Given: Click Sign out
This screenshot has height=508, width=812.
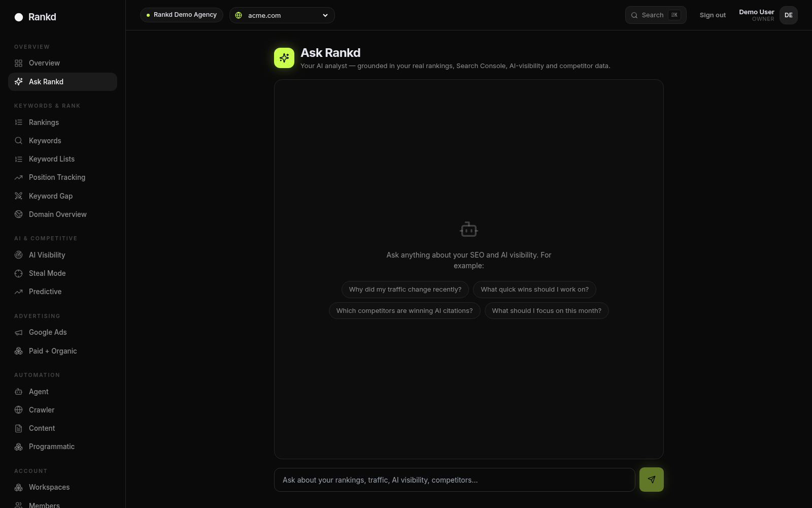Looking at the screenshot, I should point(713,15).
